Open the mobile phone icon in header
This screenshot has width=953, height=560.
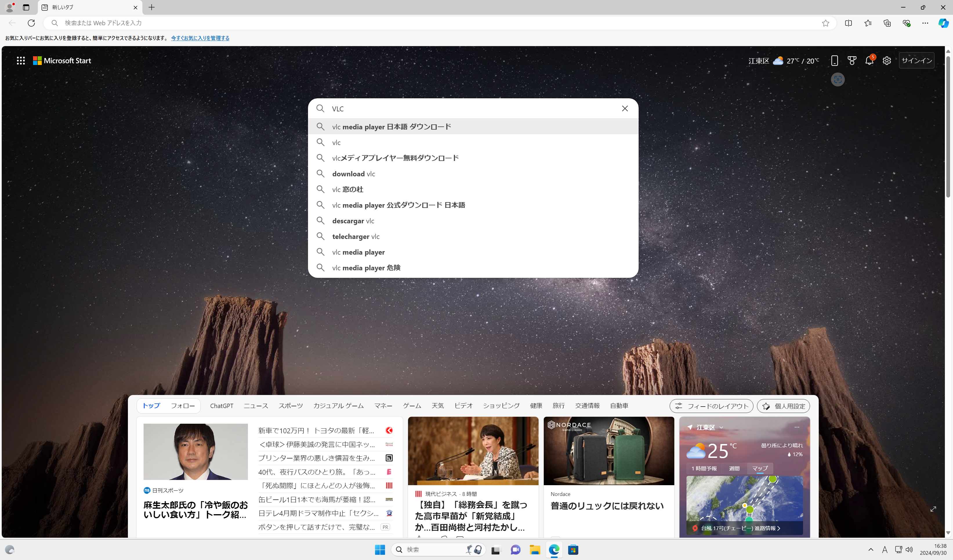(x=834, y=61)
